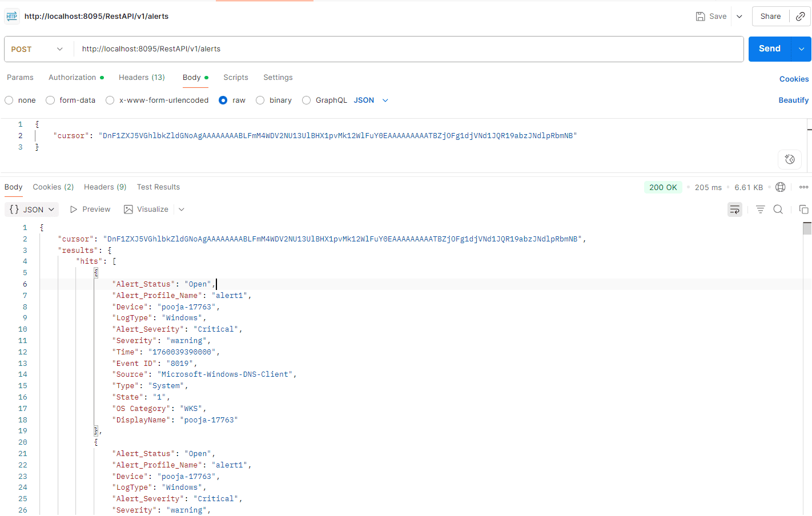Viewport: 812px width, 516px height.
Task: Open the response more-options menu
Action: click(x=803, y=187)
